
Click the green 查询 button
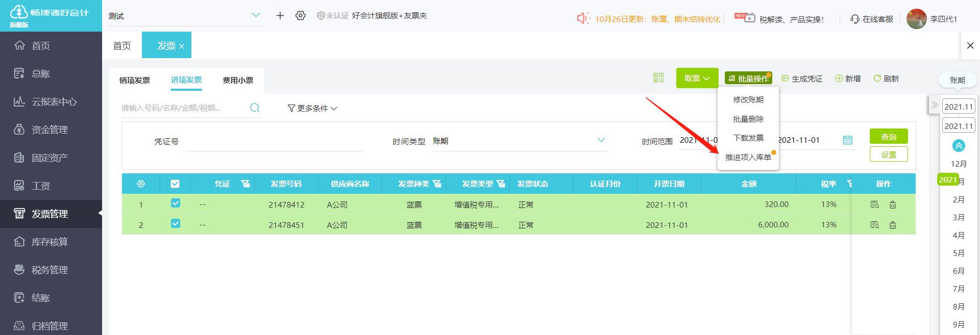pos(889,136)
